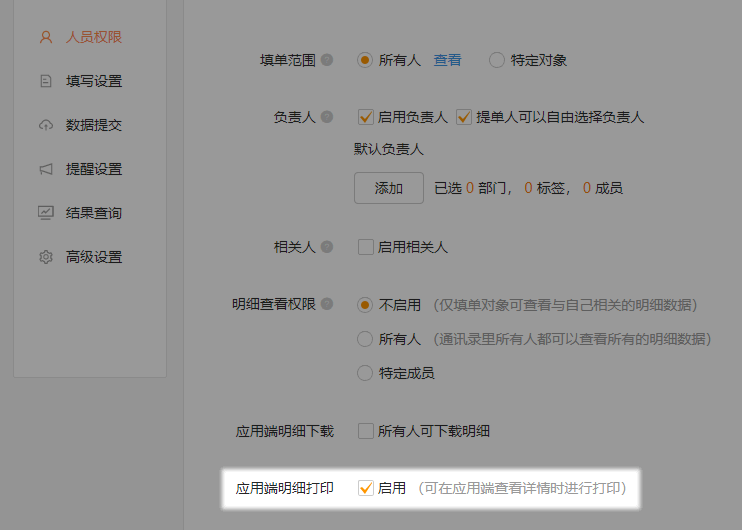
Task: Enable the 启用相关人 checkbox
Action: pyautogui.click(x=365, y=247)
